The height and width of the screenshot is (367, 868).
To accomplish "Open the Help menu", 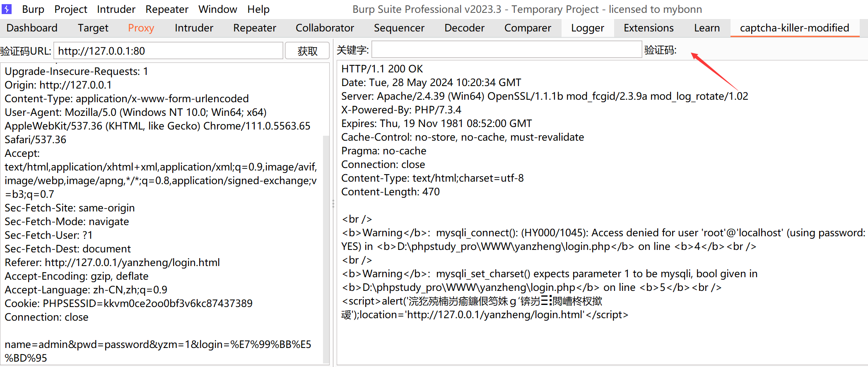I will pos(258,9).
